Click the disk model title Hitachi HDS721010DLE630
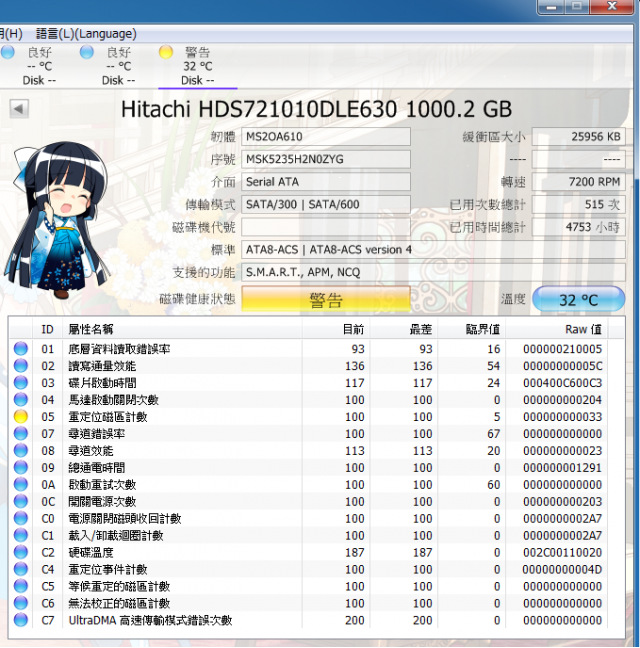Image resolution: width=640 pixels, height=648 pixels. tap(259, 109)
